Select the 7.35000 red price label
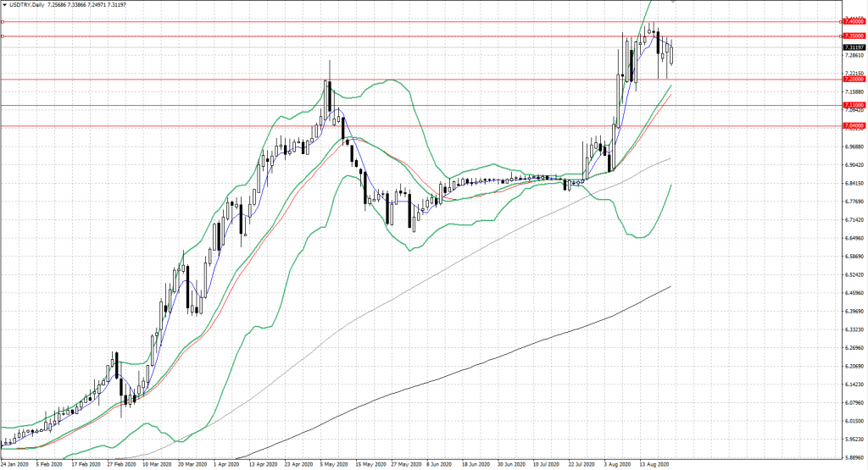This screenshot has height=470, width=868. pyautogui.click(x=854, y=36)
